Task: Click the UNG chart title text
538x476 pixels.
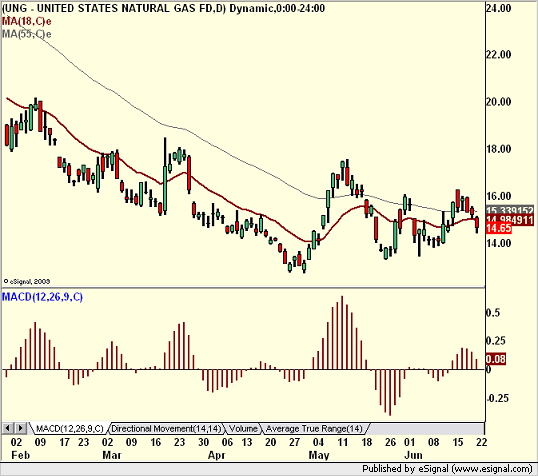Action: [x=163, y=8]
